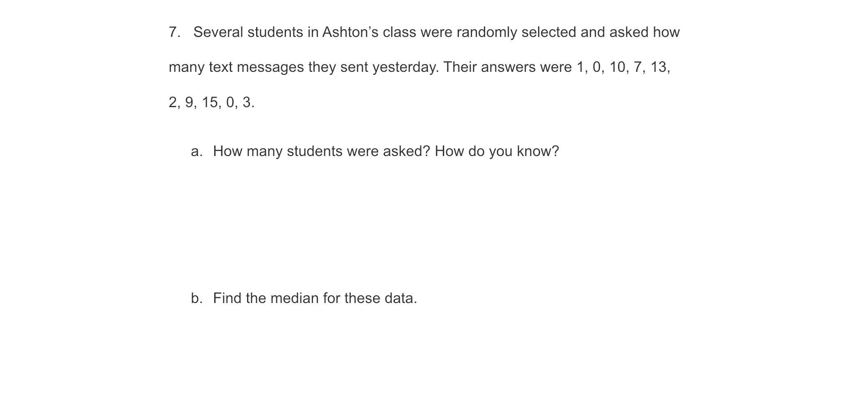Click the word "Ashton's" in the question

(x=350, y=32)
